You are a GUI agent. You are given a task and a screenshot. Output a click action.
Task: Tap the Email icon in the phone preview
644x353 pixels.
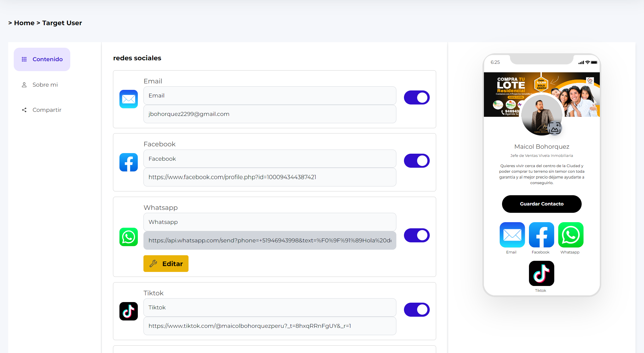click(512, 235)
